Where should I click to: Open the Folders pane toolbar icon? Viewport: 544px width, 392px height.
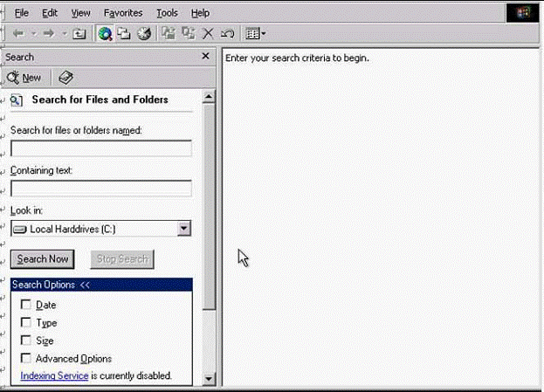(125, 34)
